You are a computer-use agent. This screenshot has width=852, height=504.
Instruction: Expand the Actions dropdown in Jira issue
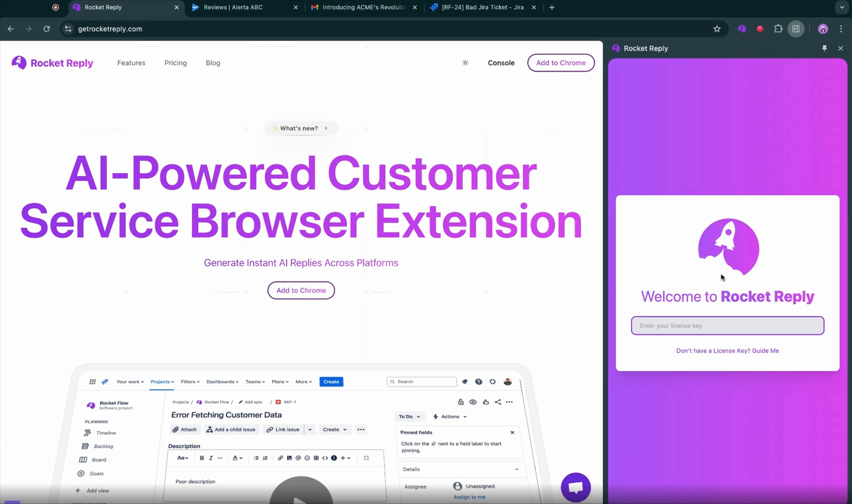450,416
